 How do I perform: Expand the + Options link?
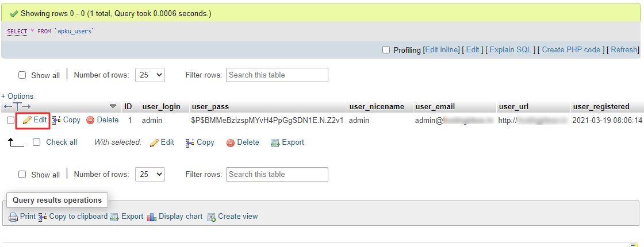click(17, 96)
